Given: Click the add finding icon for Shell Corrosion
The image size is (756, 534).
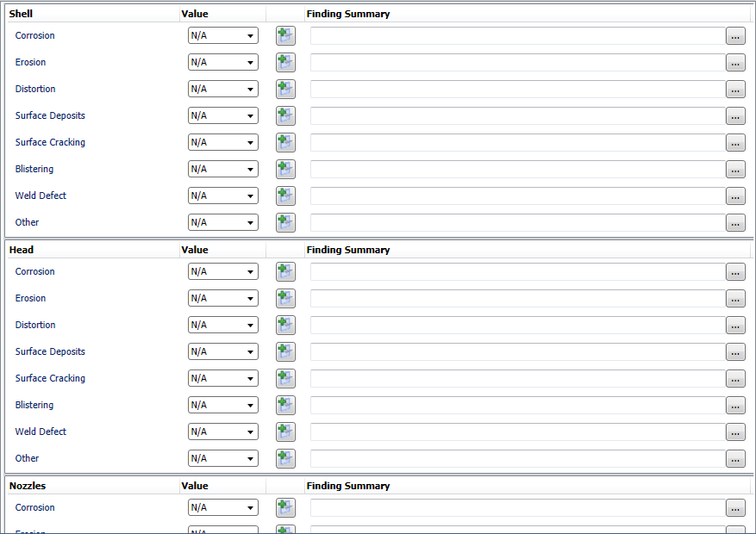Looking at the screenshot, I should point(284,35).
